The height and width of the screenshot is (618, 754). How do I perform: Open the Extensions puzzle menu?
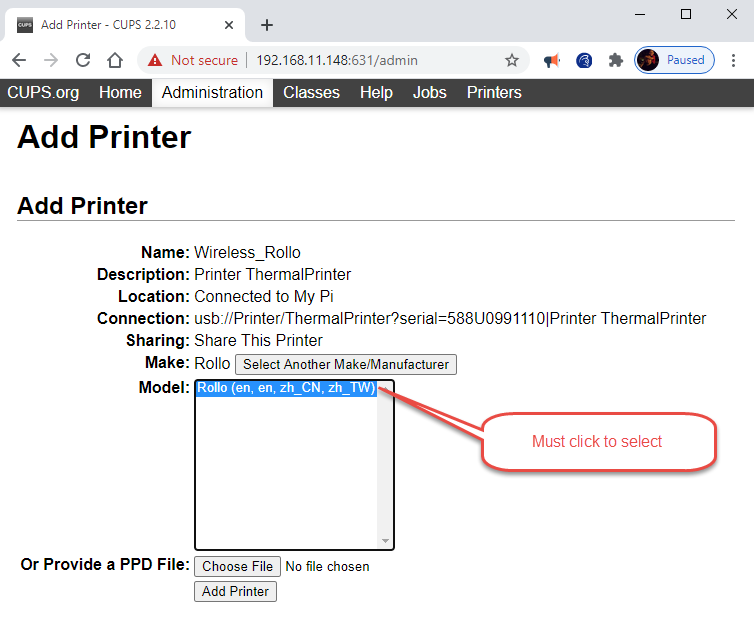coord(616,60)
